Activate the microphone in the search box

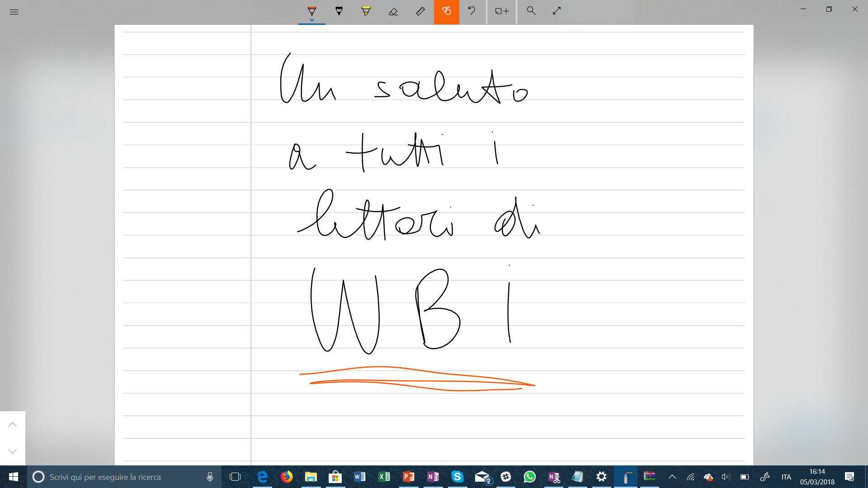point(210,477)
